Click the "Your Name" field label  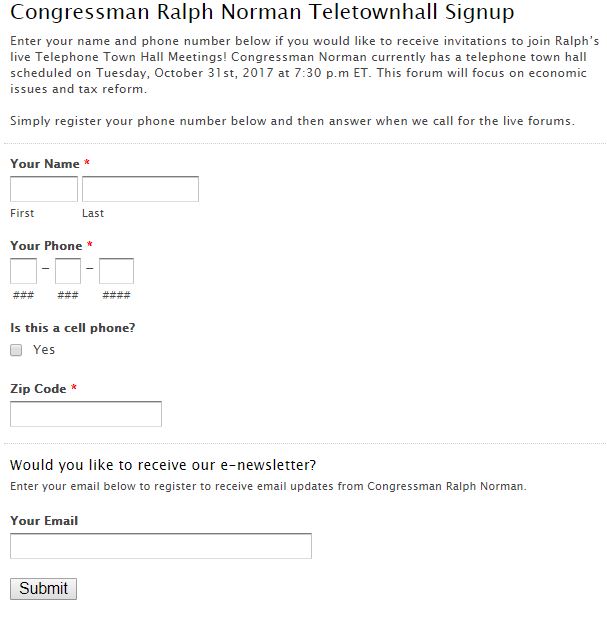click(x=45, y=164)
